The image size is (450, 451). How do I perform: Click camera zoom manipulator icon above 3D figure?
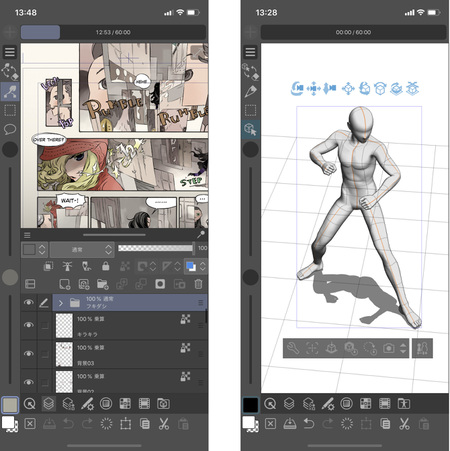click(330, 89)
